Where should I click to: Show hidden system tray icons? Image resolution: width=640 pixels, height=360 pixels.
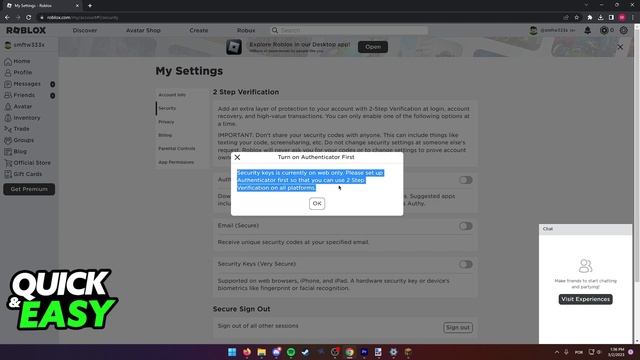point(557,352)
